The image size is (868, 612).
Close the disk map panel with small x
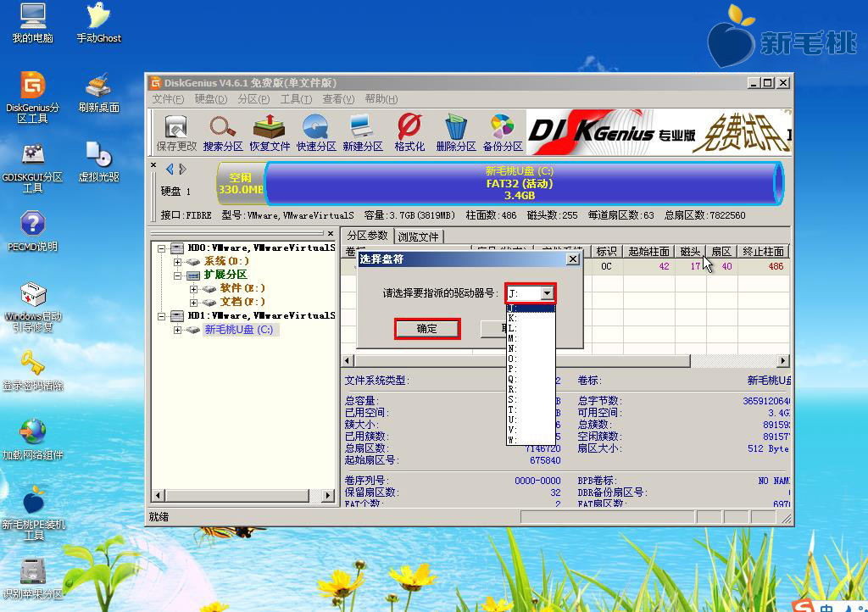tap(153, 165)
